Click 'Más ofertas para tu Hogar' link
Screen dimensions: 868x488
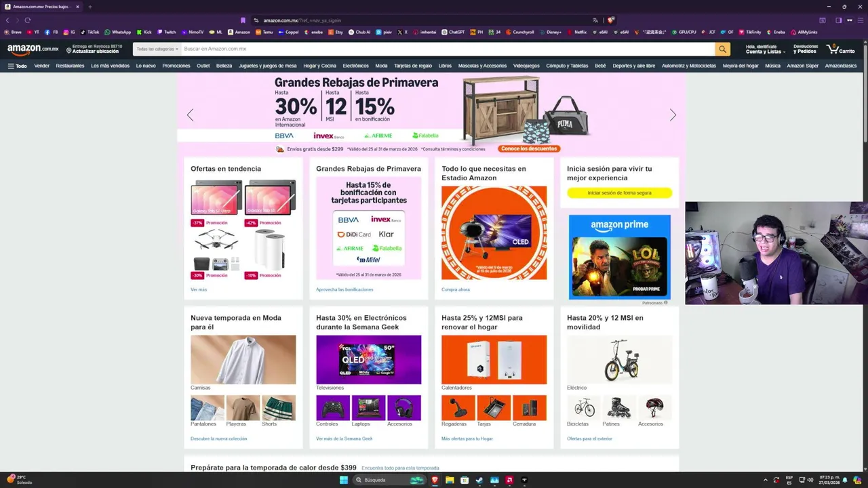click(467, 439)
